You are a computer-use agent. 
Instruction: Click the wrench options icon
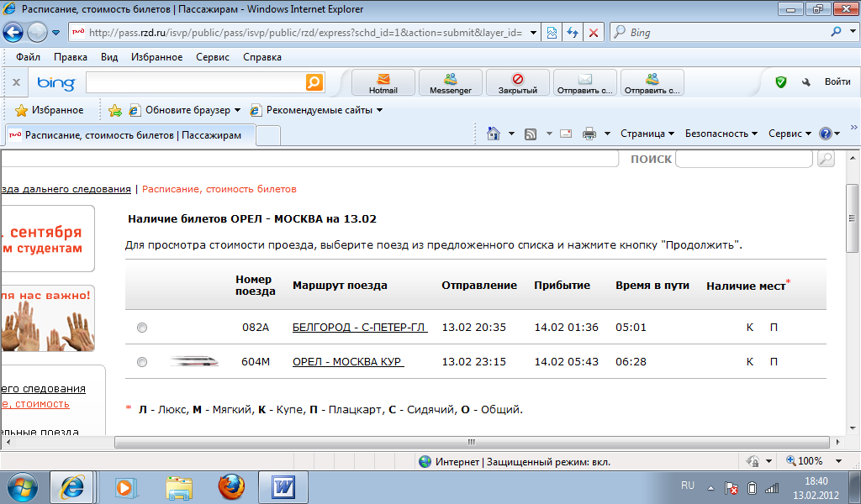click(806, 82)
